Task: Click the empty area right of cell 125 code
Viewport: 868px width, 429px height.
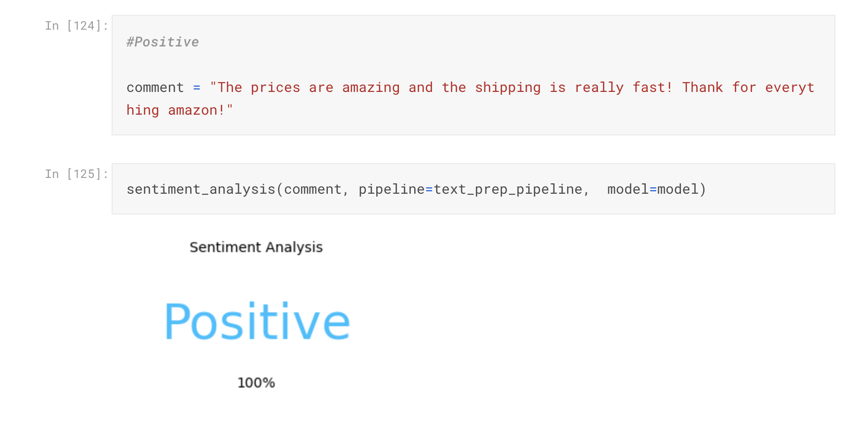Action: click(x=770, y=189)
